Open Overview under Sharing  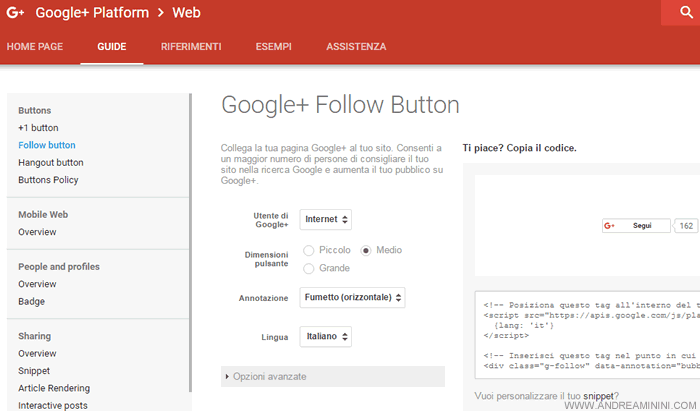(38, 354)
